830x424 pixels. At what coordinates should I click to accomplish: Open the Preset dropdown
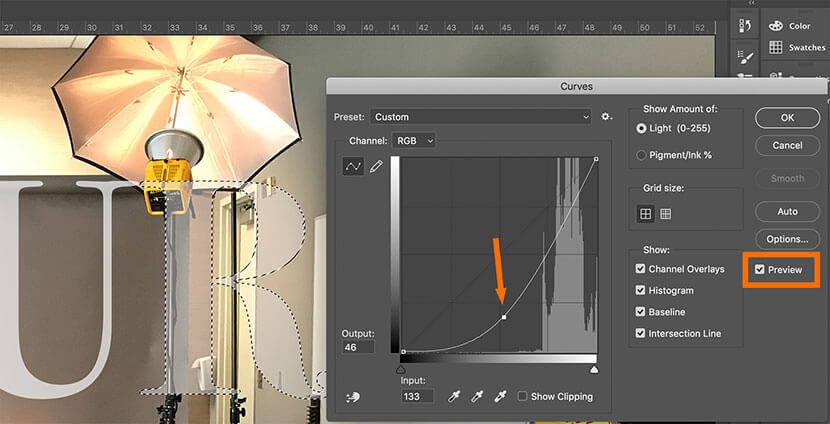tap(480, 117)
